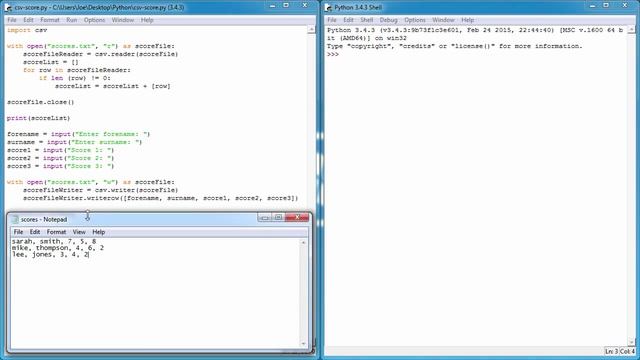
Task: Click the >>> prompt in Python Shell
Action: pos(333,54)
